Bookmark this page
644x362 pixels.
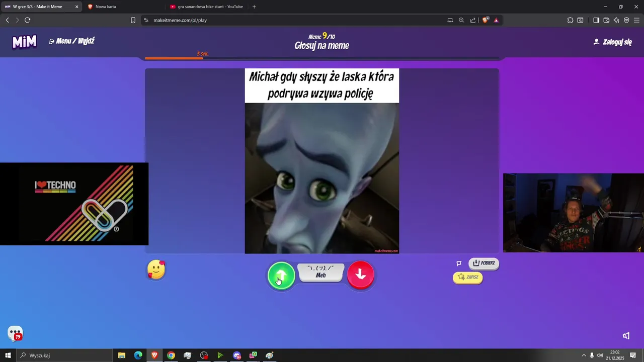coord(133,20)
